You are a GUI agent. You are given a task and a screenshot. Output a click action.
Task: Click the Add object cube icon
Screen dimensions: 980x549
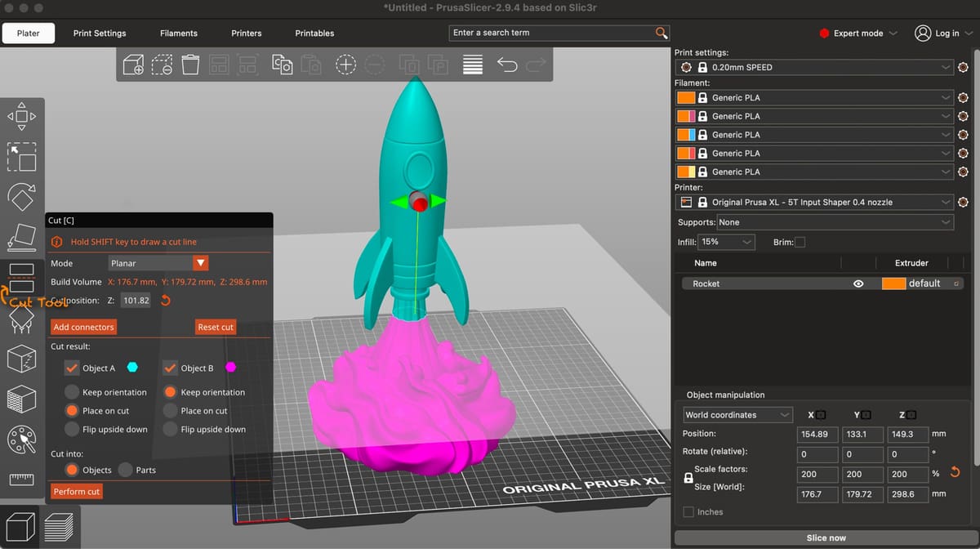pos(133,65)
